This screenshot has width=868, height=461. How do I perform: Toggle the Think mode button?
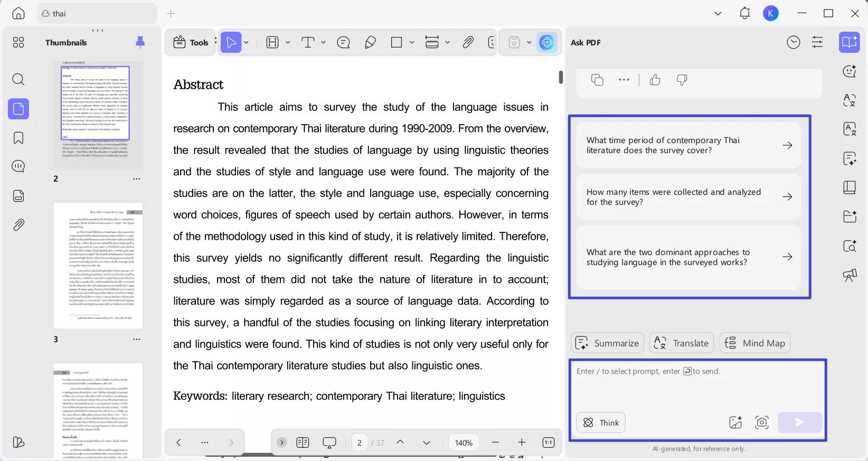coord(601,422)
